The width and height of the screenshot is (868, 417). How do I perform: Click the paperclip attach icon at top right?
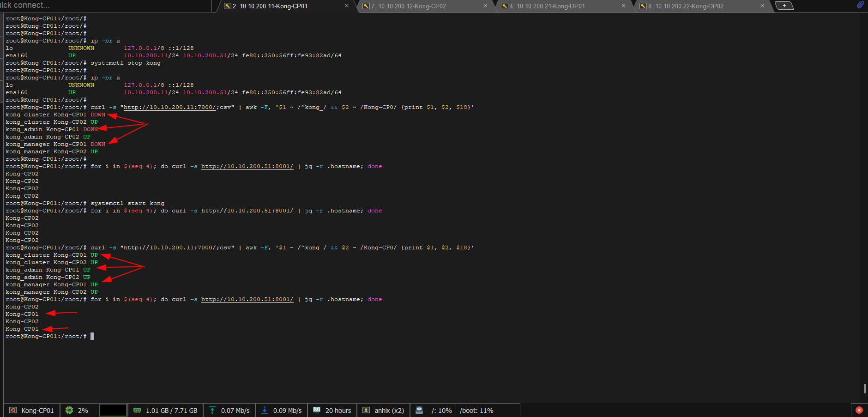(x=860, y=5)
